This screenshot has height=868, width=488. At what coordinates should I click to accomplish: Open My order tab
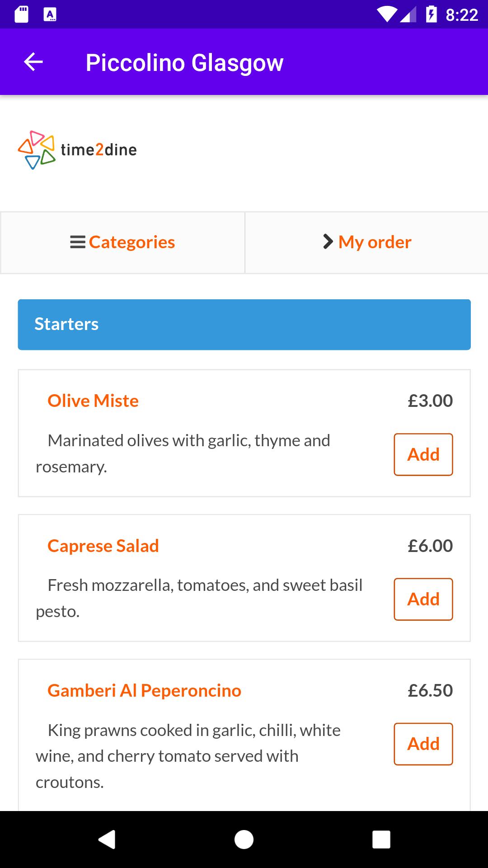coord(366,242)
